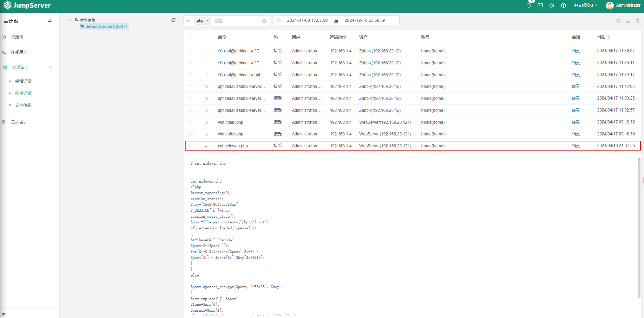Click the JumpServer logo
The width and height of the screenshot is (644, 318).
tap(27, 5)
